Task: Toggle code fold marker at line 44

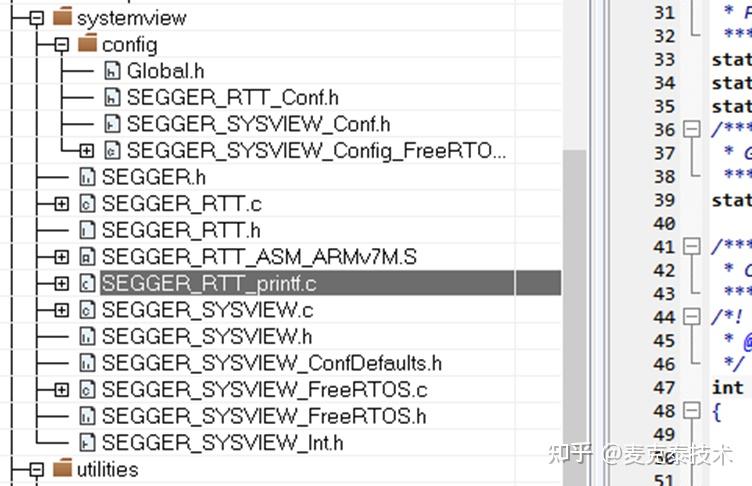Action: coord(692,316)
